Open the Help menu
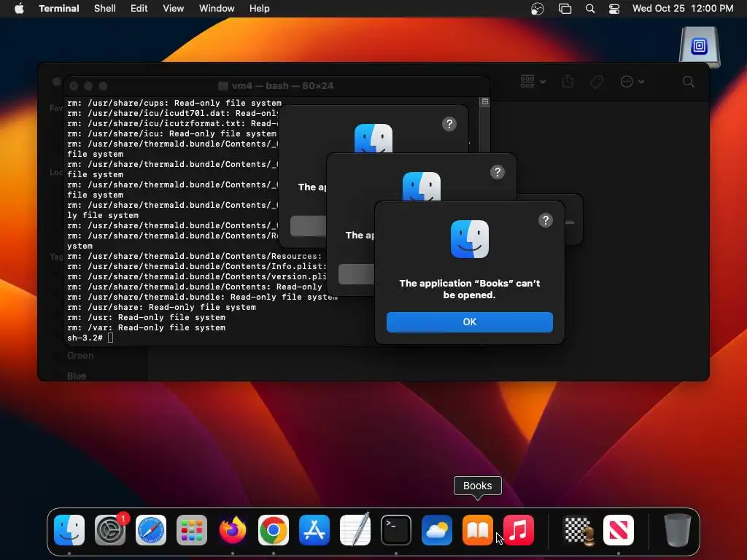The width and height of the screenshot is (747, 560). point(260,9)
